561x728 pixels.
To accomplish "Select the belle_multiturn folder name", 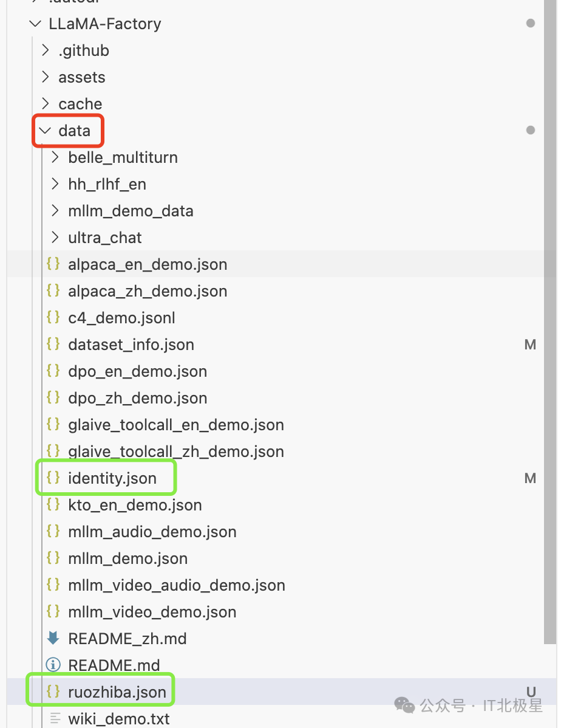I will (x=123, y=158).
